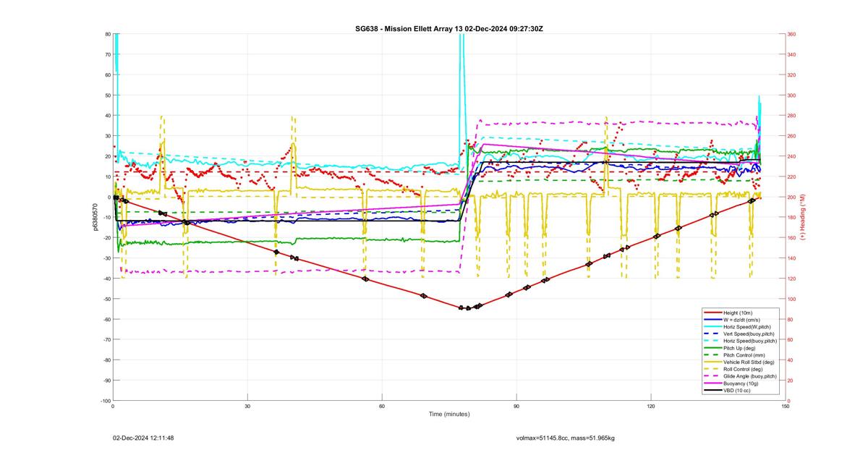
Task: Select the time axis tick label 90
Action: (x=516, y=407)
